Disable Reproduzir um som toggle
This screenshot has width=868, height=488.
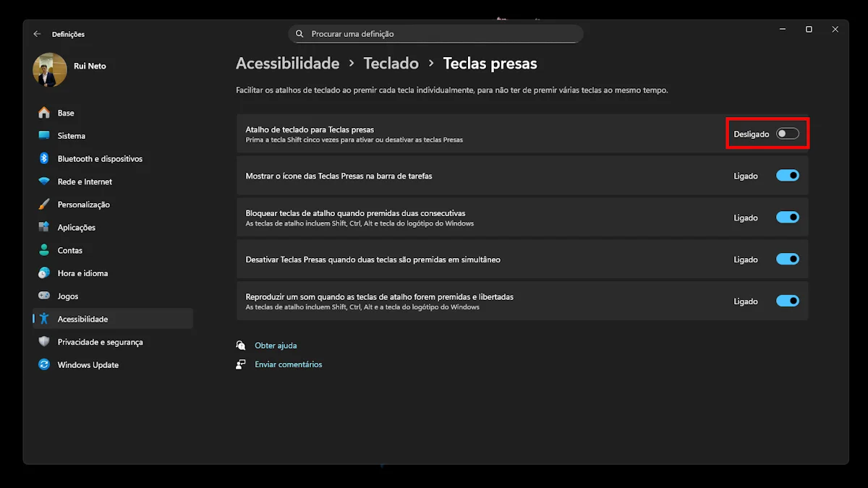[787, 301]
